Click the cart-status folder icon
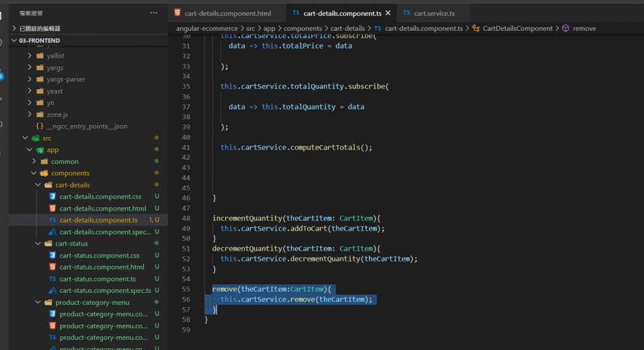Image resolution: width=644 pixels, height=350 pixels. 48,244
